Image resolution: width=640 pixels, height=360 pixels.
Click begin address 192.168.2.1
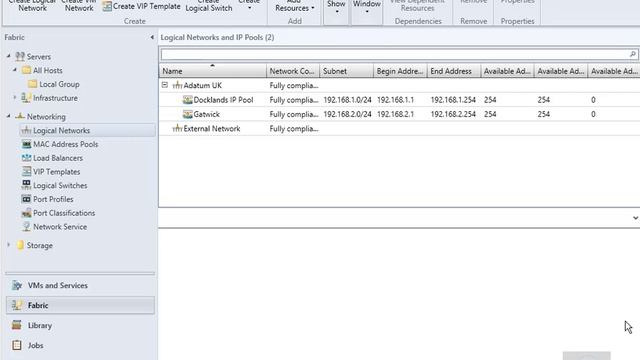click(395, 114)
